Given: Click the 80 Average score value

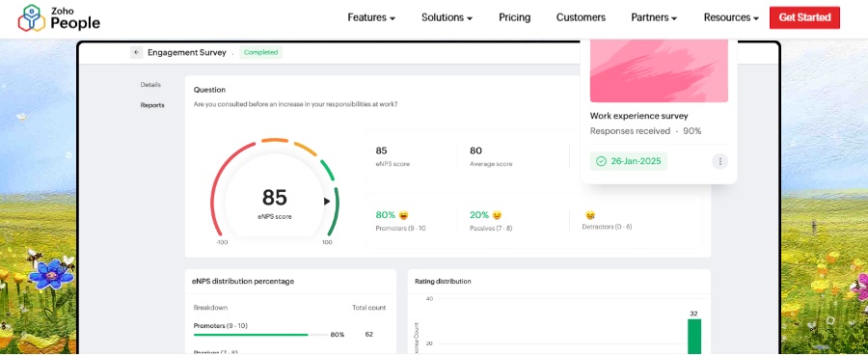Looking at the screenshot, I should click(475, 151).
